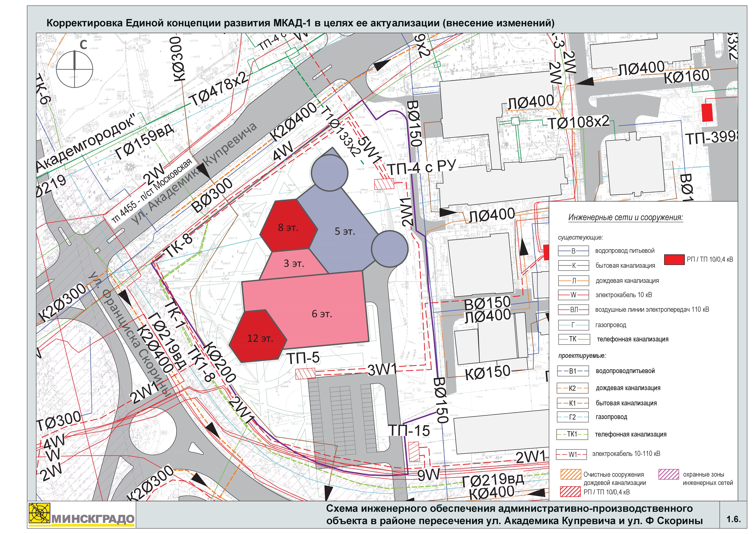Click the МИНСКГРАДО logo text

coord(93,520)
